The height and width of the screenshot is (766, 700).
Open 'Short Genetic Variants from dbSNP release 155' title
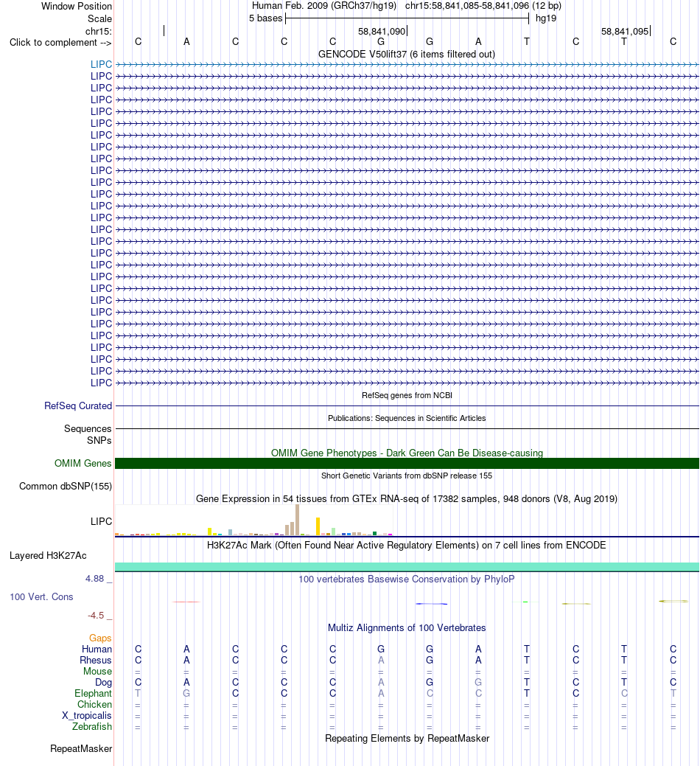[407, 476]
